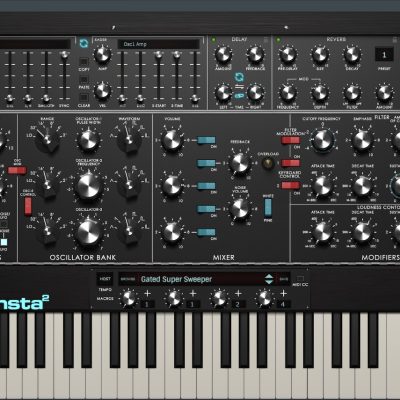
Task: Toggle the blue switch left of Noise Volume knob
Action: [207, 209]
